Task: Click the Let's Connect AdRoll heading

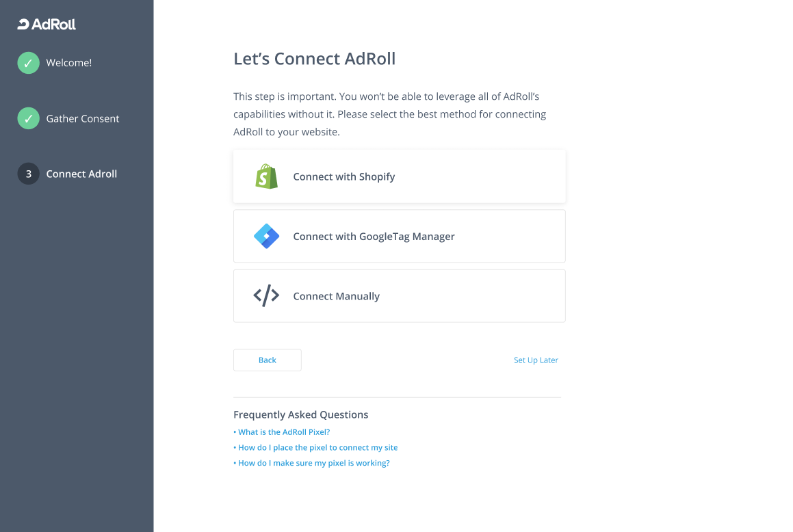Action: [x=315, y=59]
